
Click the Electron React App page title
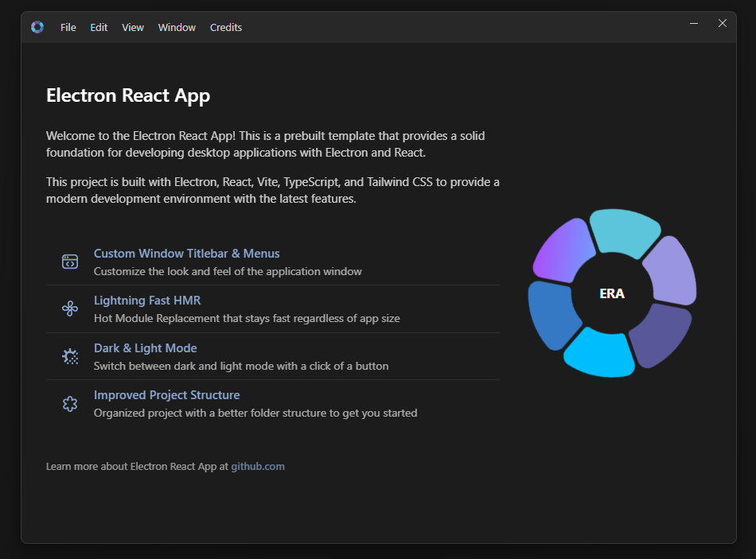128,96
